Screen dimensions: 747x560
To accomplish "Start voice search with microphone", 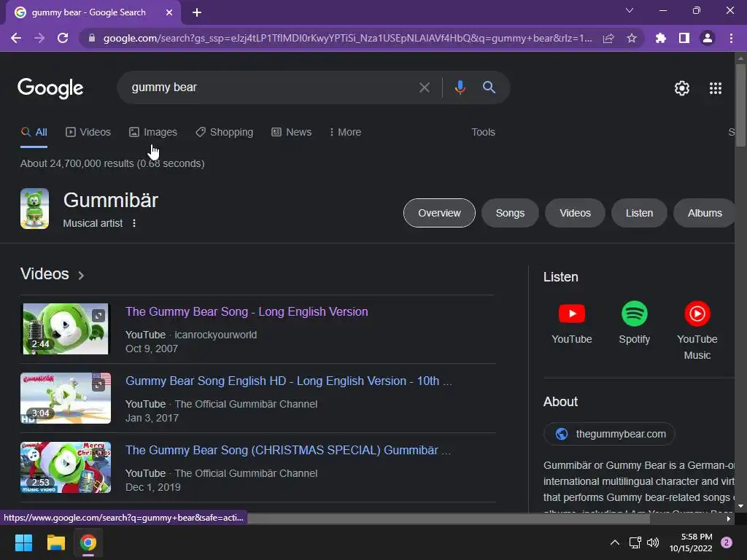I will pos(460,87).
